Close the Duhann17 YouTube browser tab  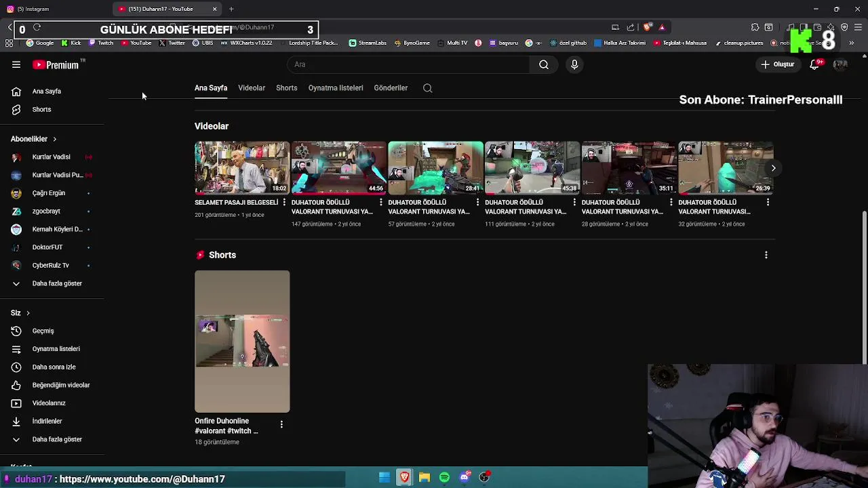point(215,9)
